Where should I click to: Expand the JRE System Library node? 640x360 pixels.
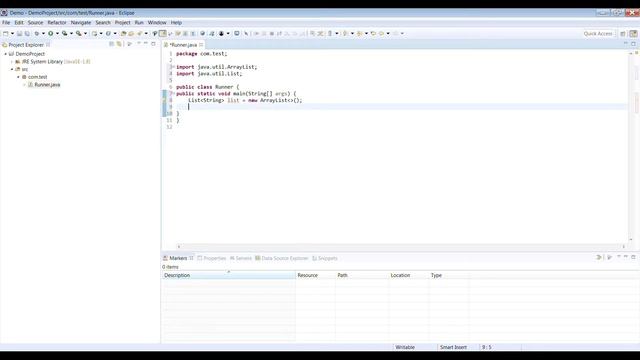click(12, 62)
